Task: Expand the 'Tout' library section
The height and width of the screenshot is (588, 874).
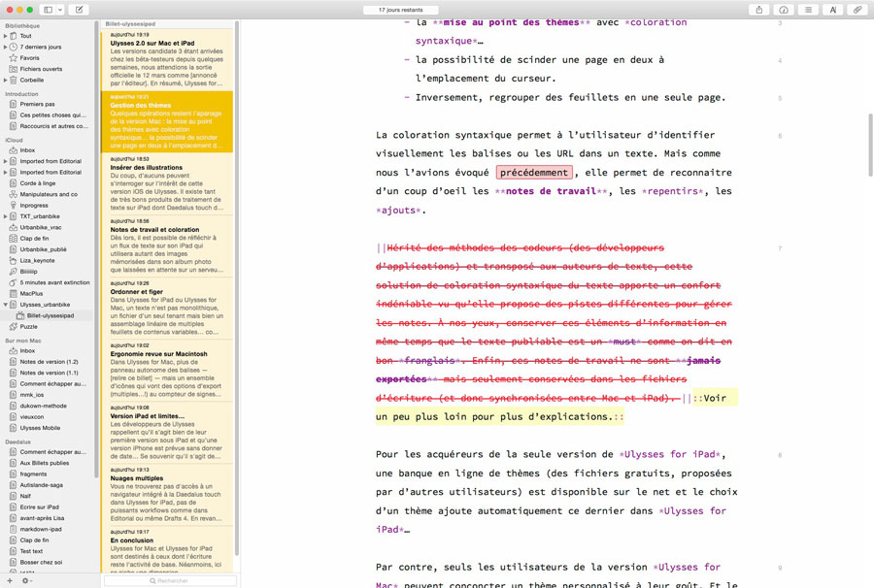Action: (x=6, y=36)
